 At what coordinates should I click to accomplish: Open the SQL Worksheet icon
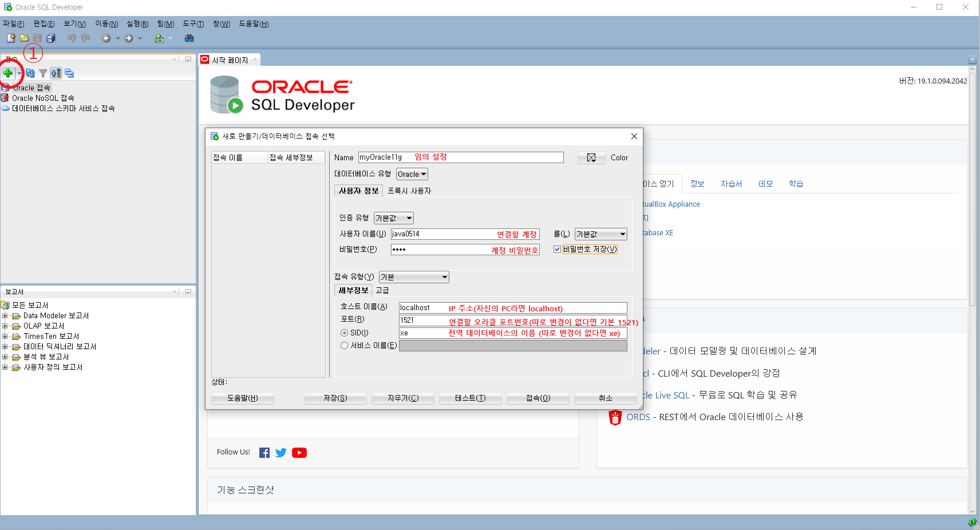pyautogui.click(x=159, y=38)
